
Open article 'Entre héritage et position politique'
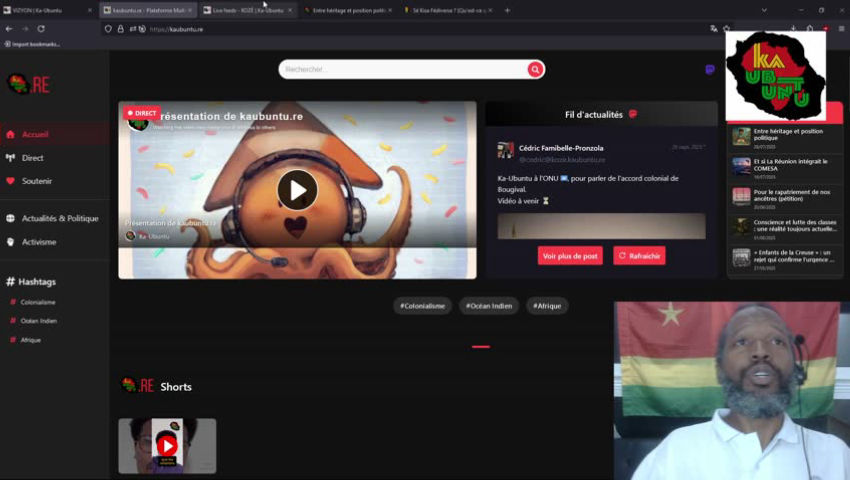[788, 135]
